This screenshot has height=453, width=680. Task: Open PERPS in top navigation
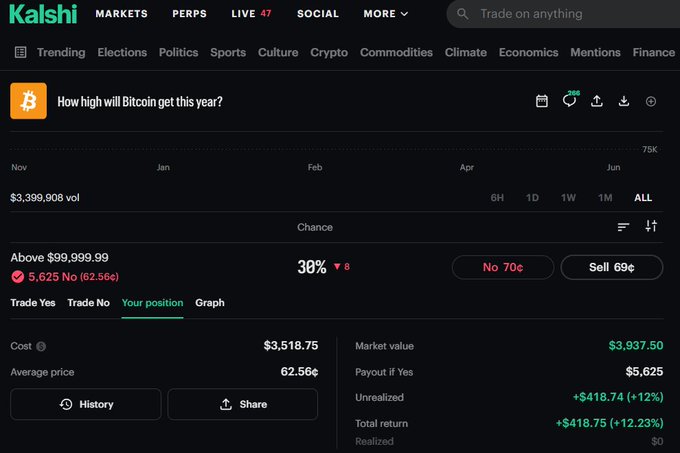click(x=190, y=14)
